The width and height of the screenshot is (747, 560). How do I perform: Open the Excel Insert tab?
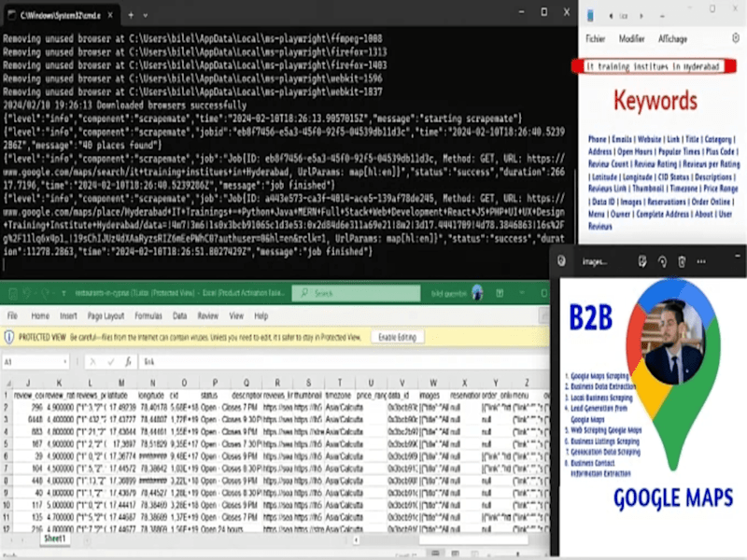point(68,315)
